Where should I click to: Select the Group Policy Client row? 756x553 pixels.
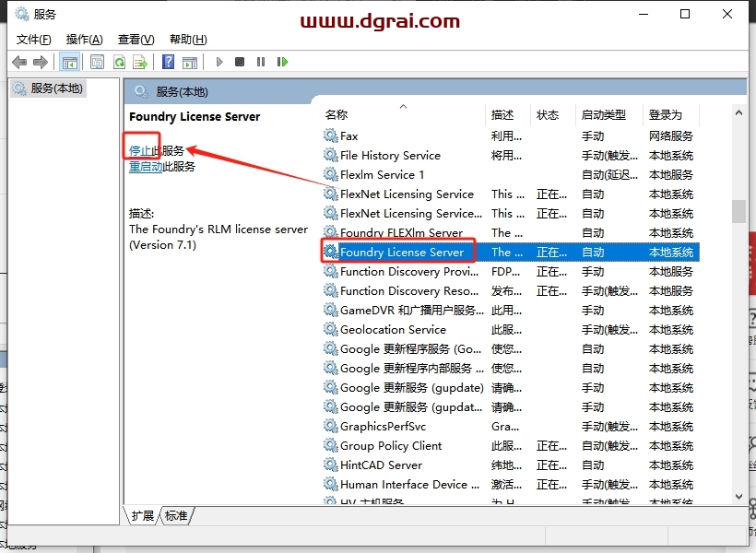pos(510,446)
